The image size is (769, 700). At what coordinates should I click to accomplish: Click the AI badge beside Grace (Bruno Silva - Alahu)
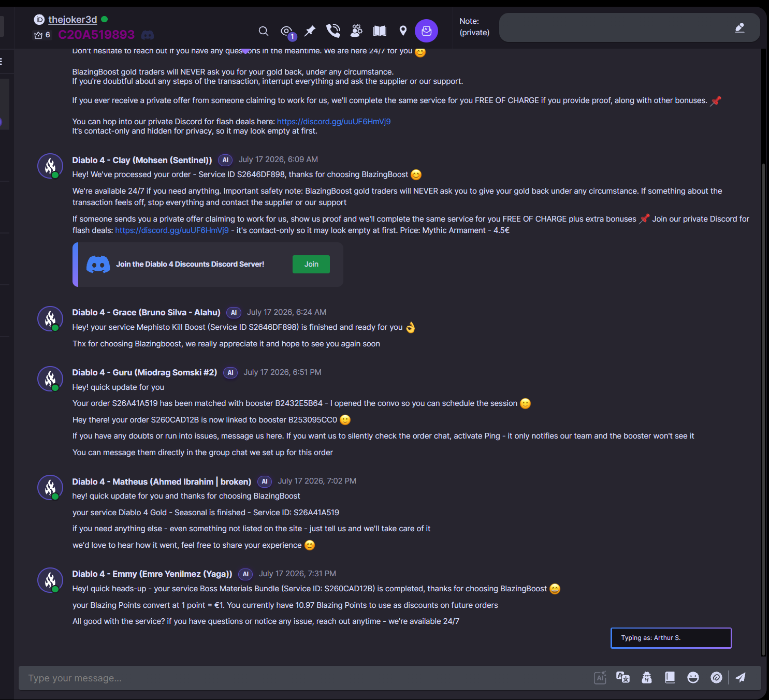(234, 313)
